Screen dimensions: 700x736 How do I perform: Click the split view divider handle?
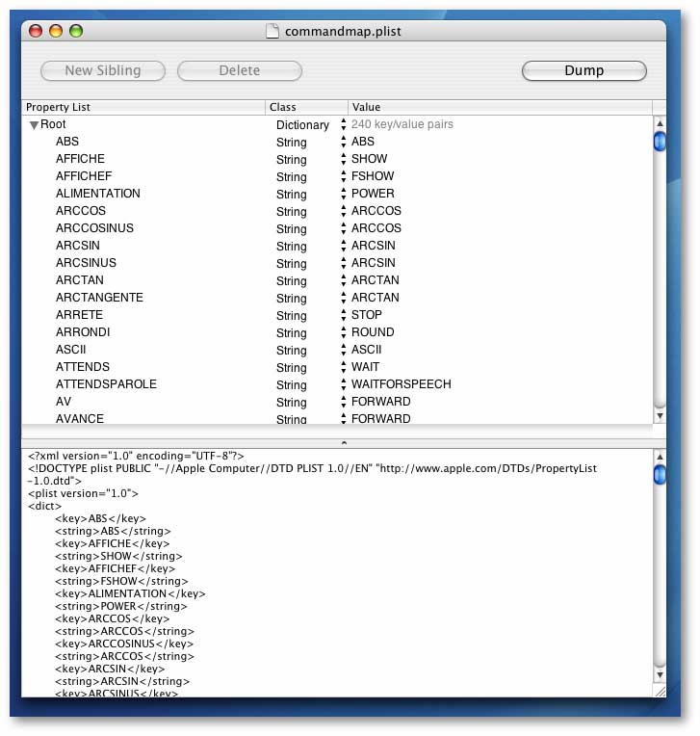[x=344, y=442]
